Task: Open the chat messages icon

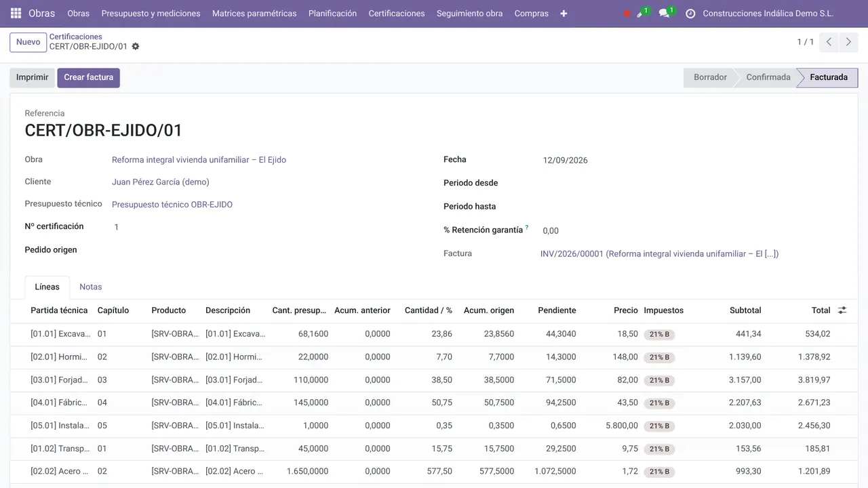Action: pos(665,13)
